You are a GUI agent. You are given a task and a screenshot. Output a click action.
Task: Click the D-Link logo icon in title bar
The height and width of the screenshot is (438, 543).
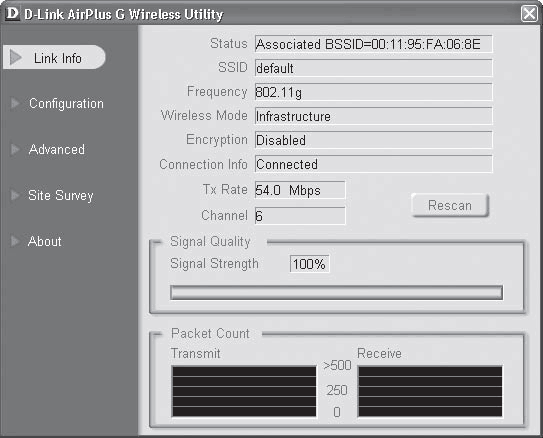[x=12, y=14]
